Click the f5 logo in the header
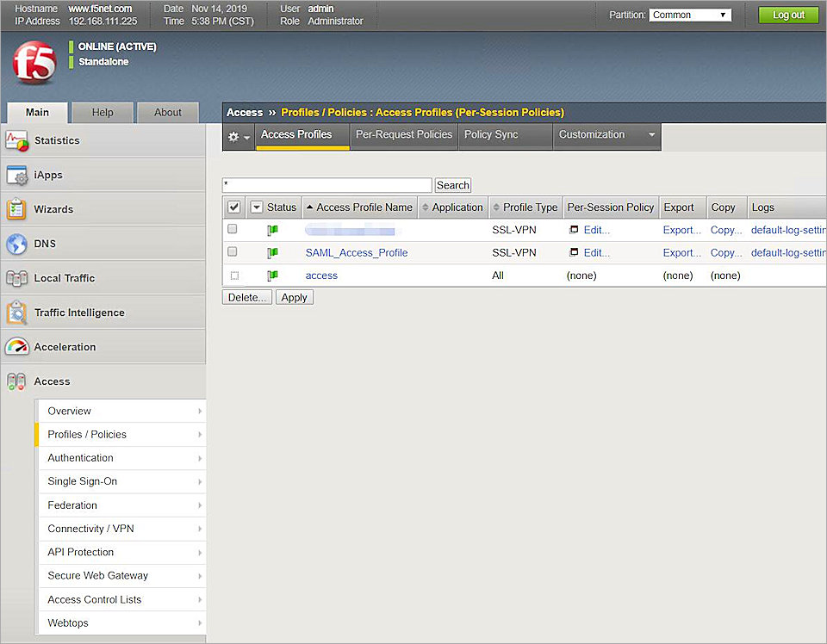 tap(33, 61)
